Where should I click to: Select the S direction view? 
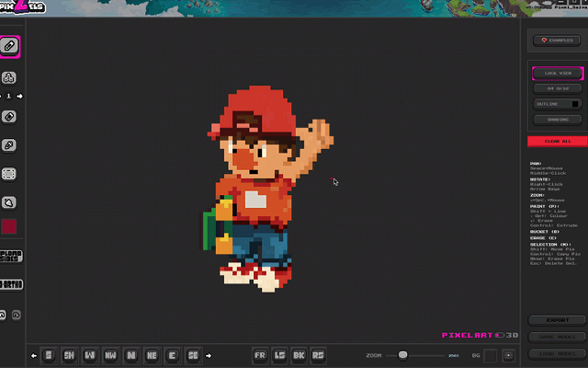click(x=49, y=355)
